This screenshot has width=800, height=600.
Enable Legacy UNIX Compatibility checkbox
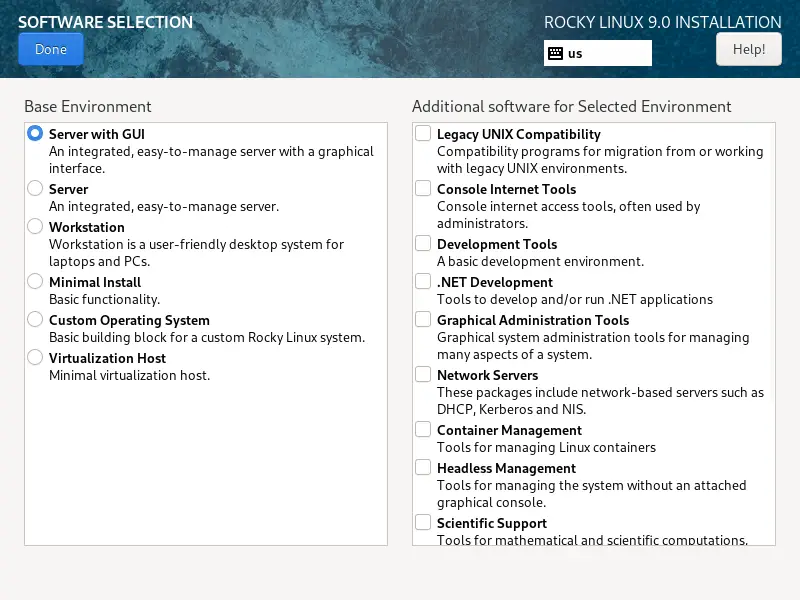(423, 134)
